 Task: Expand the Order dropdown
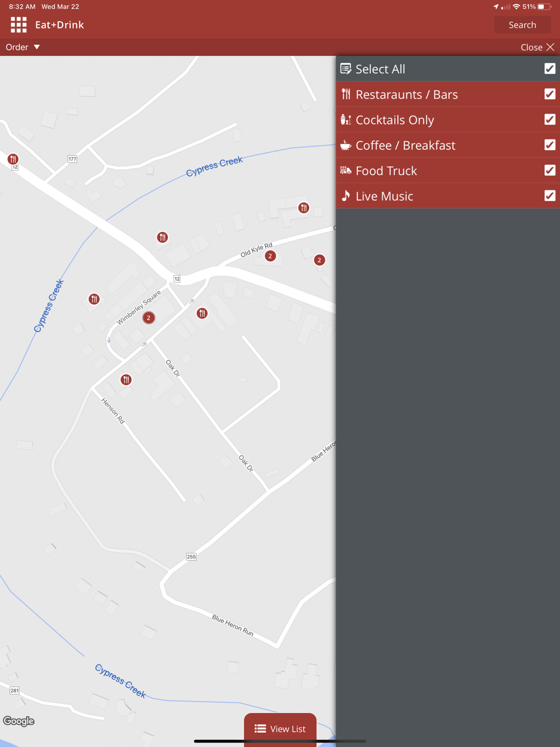click(x=23, y=47)
